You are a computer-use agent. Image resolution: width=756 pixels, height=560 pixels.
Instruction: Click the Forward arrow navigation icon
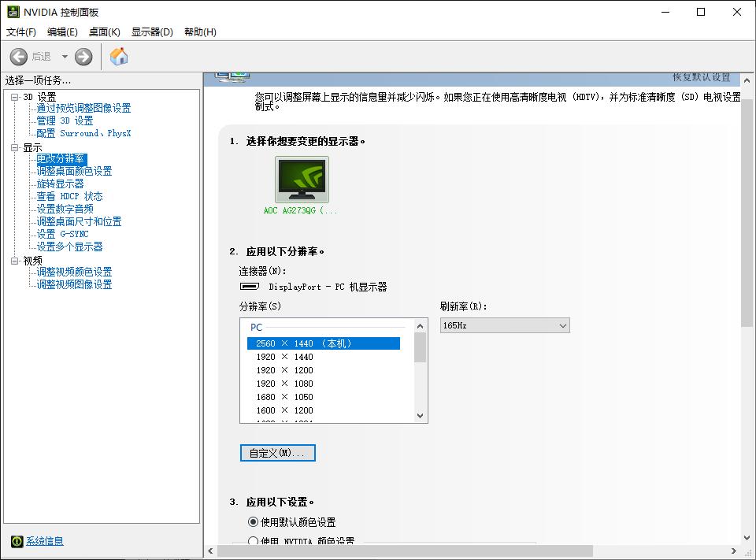tap(83, 57)
